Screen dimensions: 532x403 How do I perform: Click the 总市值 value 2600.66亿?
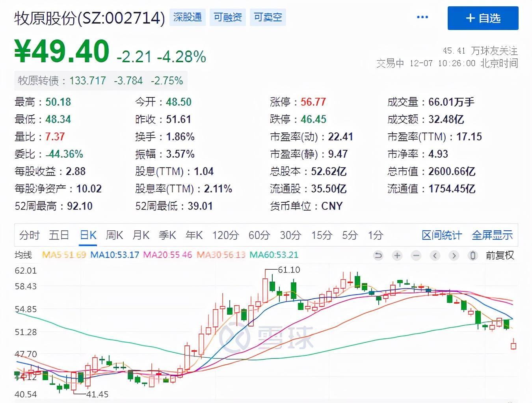tap(452, 172)
